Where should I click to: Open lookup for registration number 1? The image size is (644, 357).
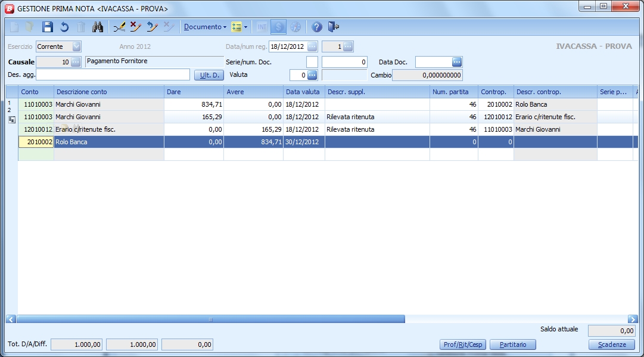348,46
